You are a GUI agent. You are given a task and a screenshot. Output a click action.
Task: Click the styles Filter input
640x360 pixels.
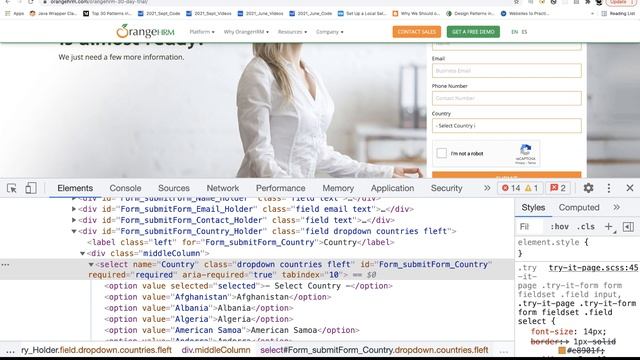click(530, 227)
